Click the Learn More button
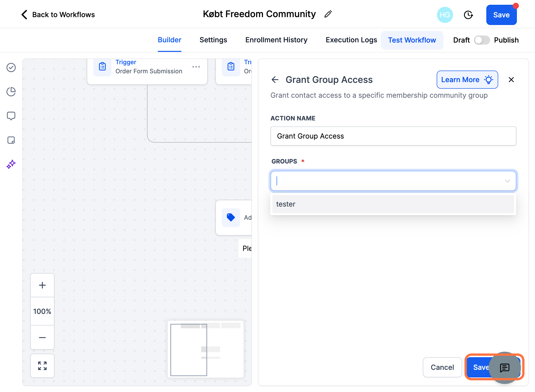The image size is (535, 392). (x=467, y=80)
